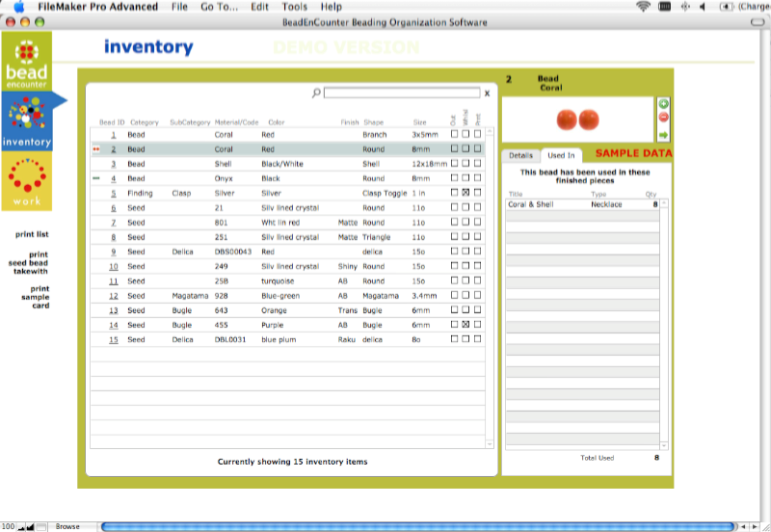Click the bead encounter home logo

(27, 61)
